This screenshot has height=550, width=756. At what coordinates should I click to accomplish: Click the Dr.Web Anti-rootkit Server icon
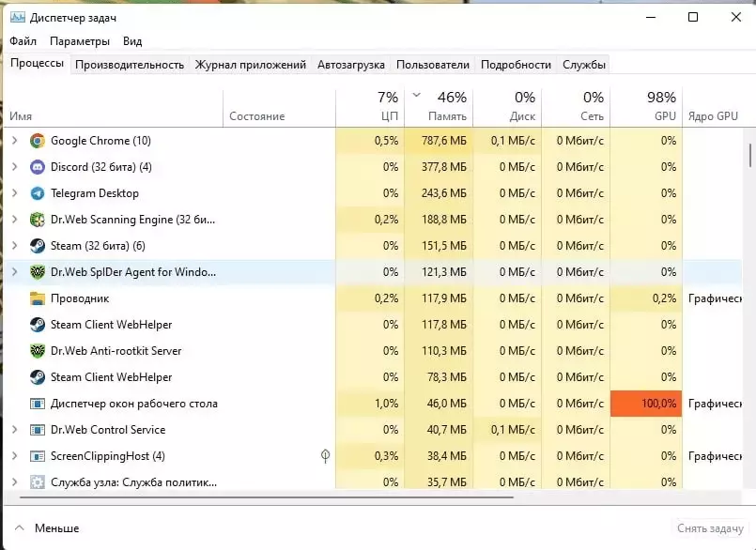click(x=38, y=351)
